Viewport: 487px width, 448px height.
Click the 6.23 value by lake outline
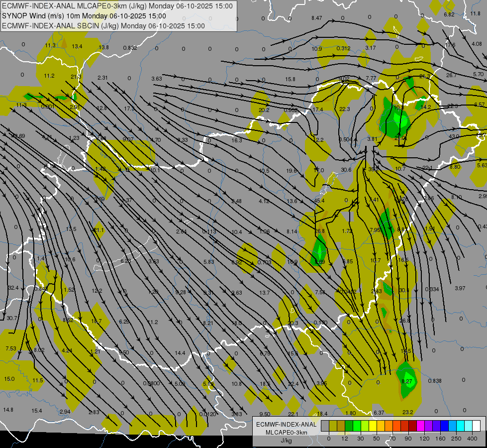[x=126, y=261]
